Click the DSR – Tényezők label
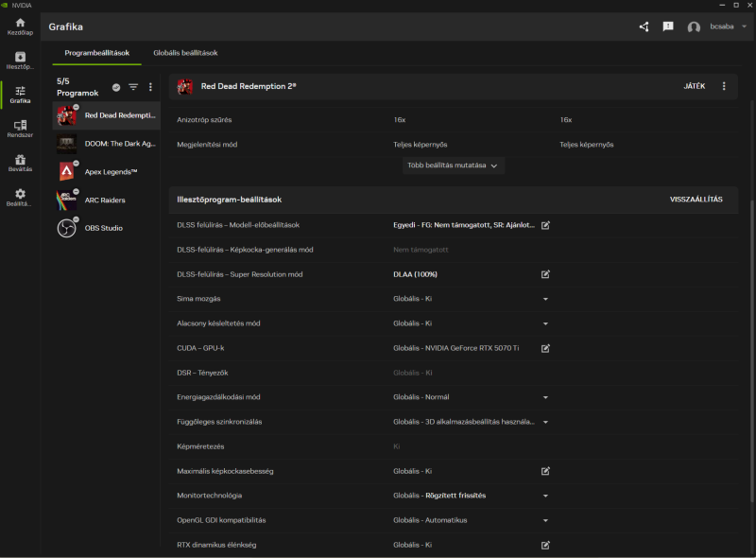The width and height of the screenshot is (756, 558). (x=202, y=373)
